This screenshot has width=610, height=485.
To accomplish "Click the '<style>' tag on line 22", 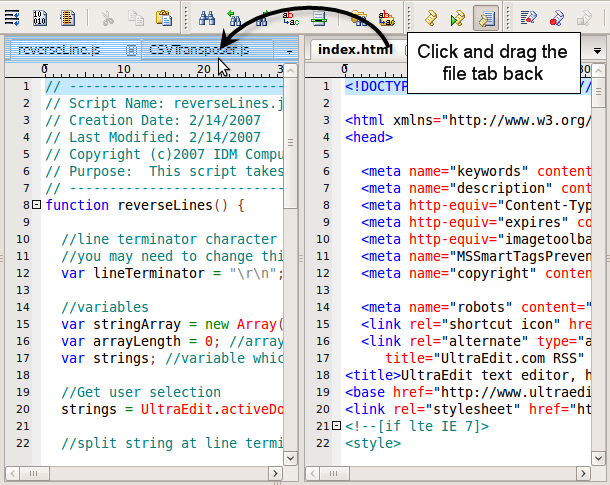I will [373, 443].
